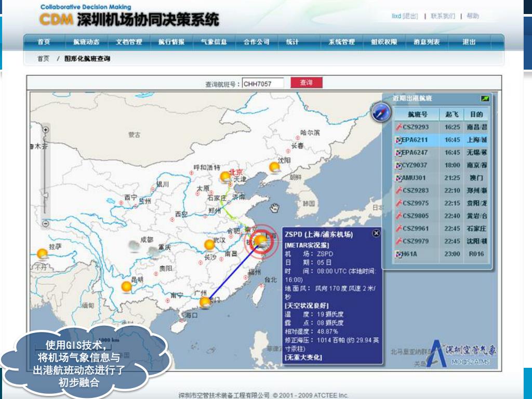Click the airline icon beside CYZ9037
Image resolution: width=532 pixels, height=399 pixels.
[398, 165]
